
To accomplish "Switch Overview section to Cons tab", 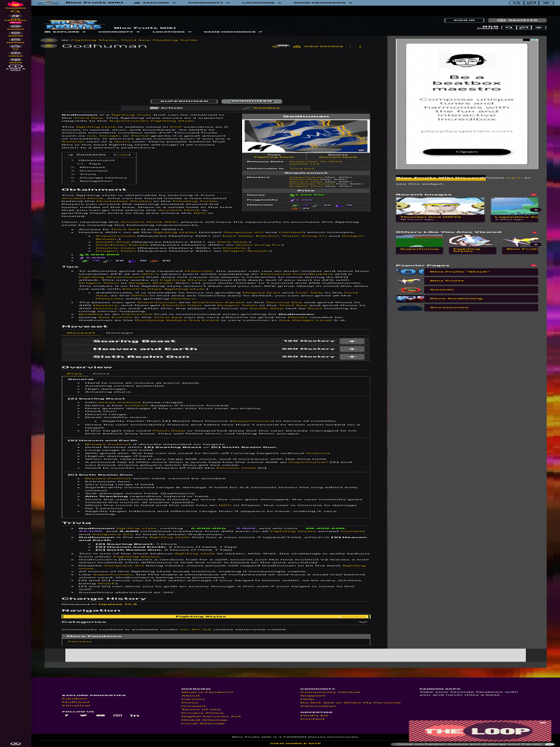I will (x=101, y=373).
